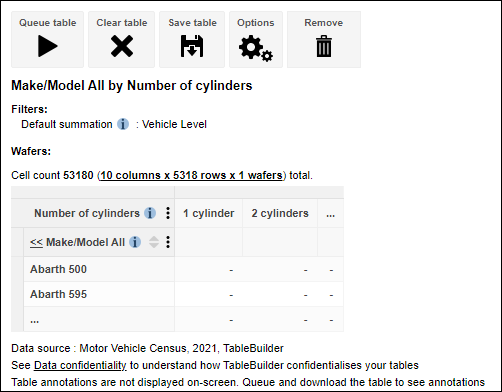Select the 1 cylinder column header
The image size is (502, 392).
209,213
